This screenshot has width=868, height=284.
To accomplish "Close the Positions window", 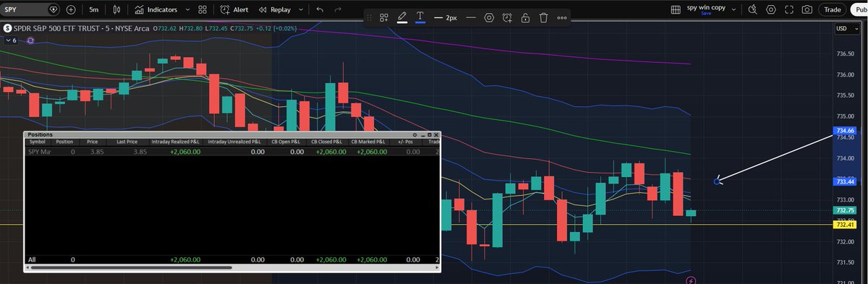I will click(x=436, y=135).
